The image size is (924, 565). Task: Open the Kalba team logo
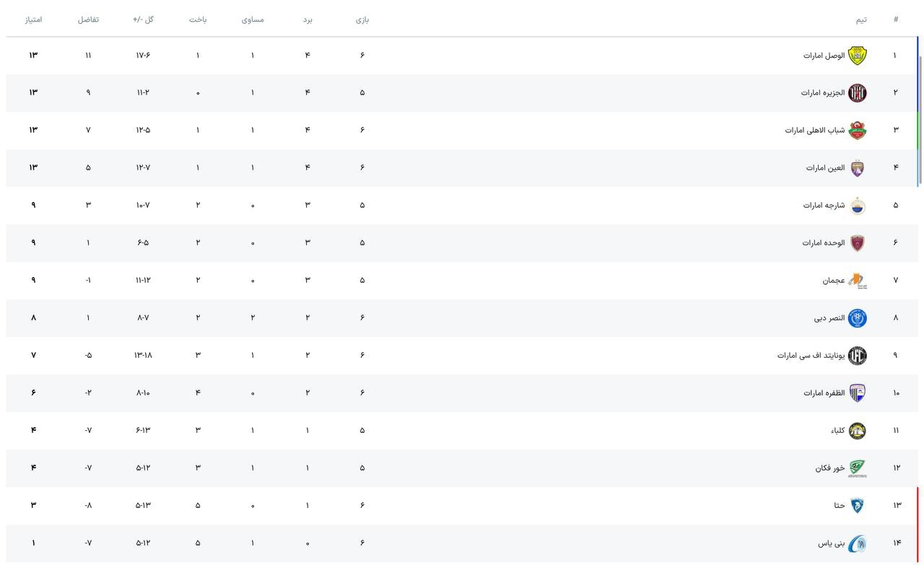click(857, 431)
